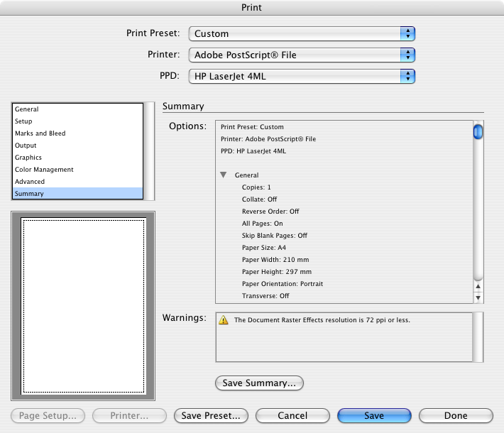Collapse the General disclosure triangle
Viewport: 504px width, 433px height.
(224, 175)
